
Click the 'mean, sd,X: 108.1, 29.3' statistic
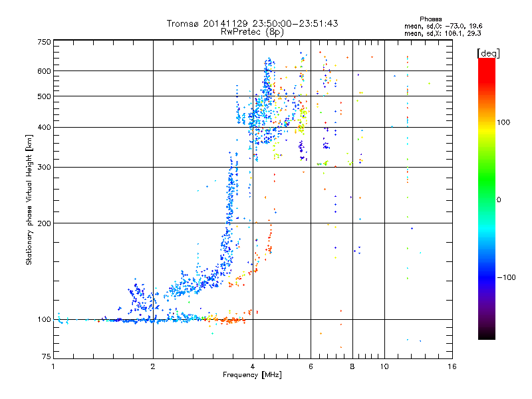pyautogui.click(x=442, y=33)
